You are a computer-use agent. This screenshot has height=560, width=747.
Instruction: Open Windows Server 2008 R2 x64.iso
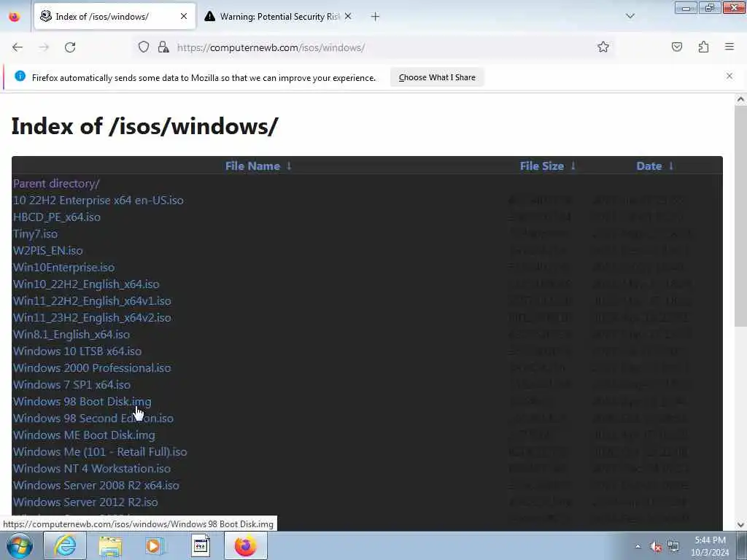pyautogui.click(x=96, y=485)
